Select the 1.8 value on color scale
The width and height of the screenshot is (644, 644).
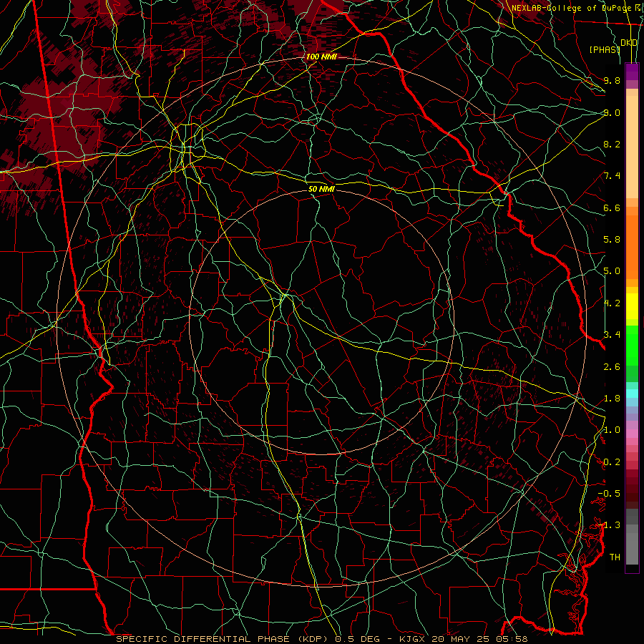coord(612,399)
